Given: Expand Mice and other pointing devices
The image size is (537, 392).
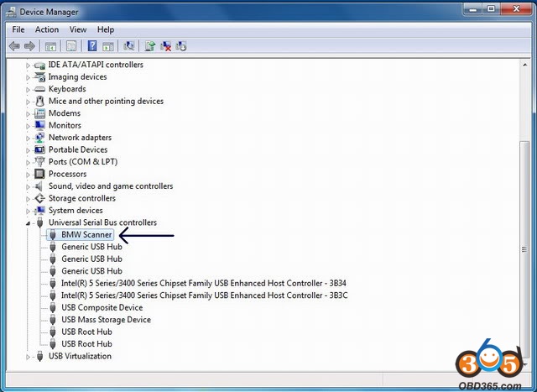Looking at the screenshot, I should [28, 102].
